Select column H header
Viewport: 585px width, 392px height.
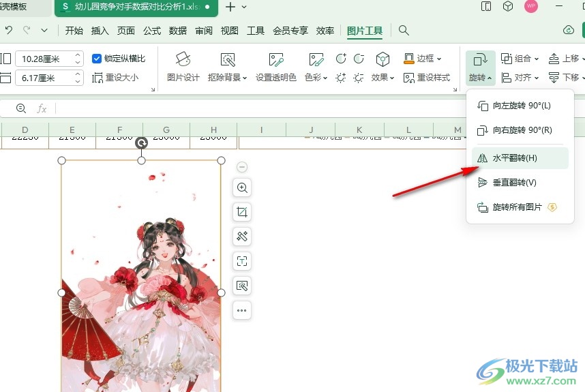pyautogui.click(x=213, y=130)
